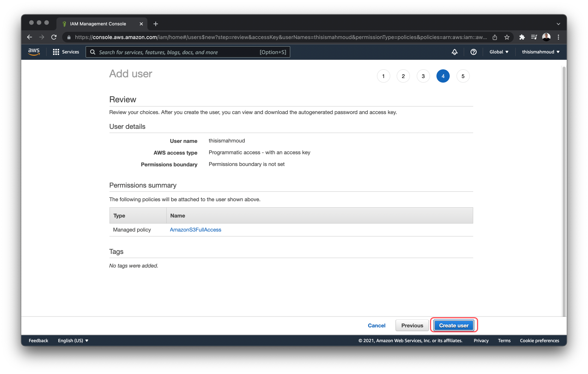The image size is (588, 374).
Task: Open browser extensions puzzle icon
Action: tap(522, 37)
